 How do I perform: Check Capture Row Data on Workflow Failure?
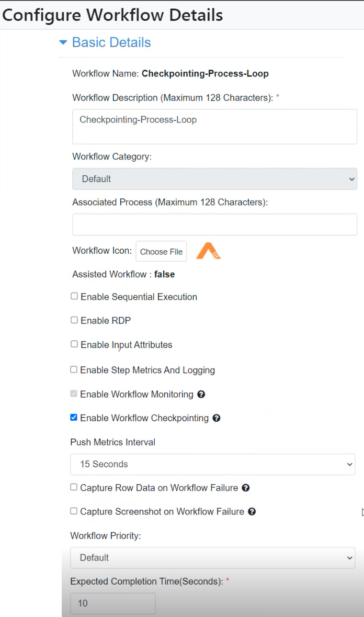tap(74, 487)
